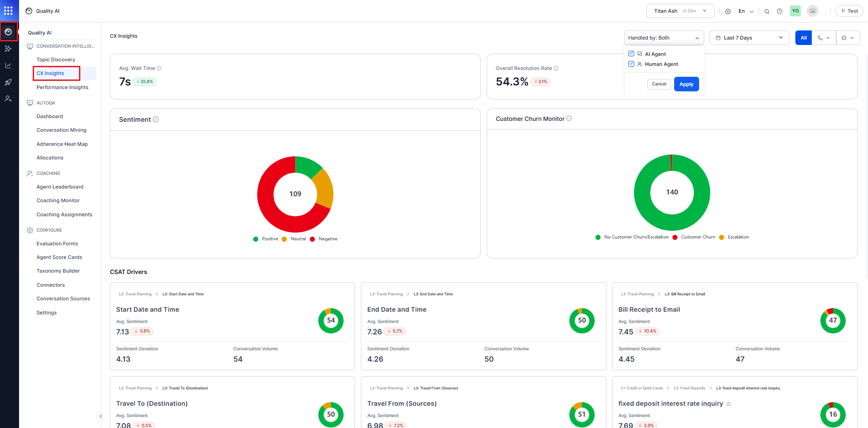The height and width of the screenshot is (428, 868).
Task: Show info icon next to Sentiment
Action: pyautogui.click(x=156, y=119)
